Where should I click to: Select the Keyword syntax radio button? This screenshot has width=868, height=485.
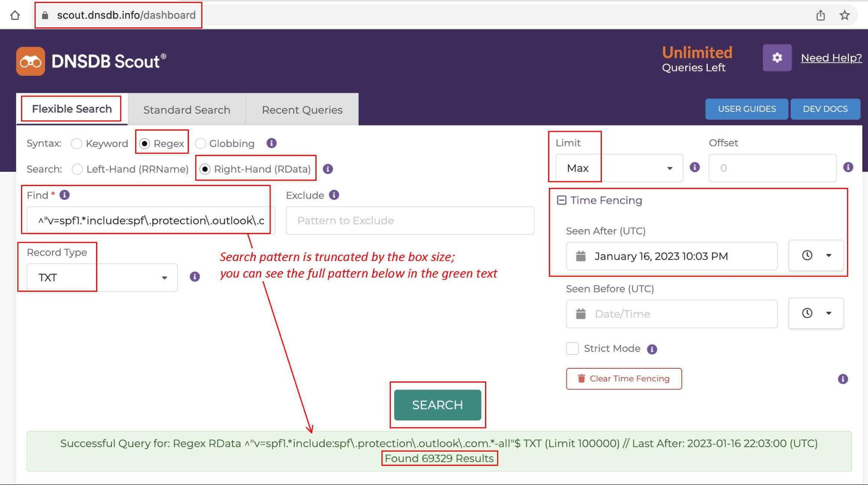pyautogui.click(x=77, y=144)
